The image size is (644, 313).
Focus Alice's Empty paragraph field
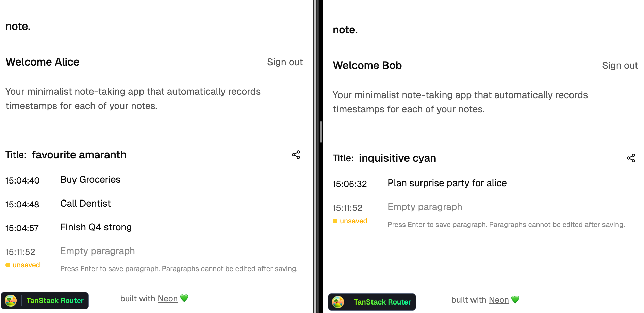(x=98, y=251)
